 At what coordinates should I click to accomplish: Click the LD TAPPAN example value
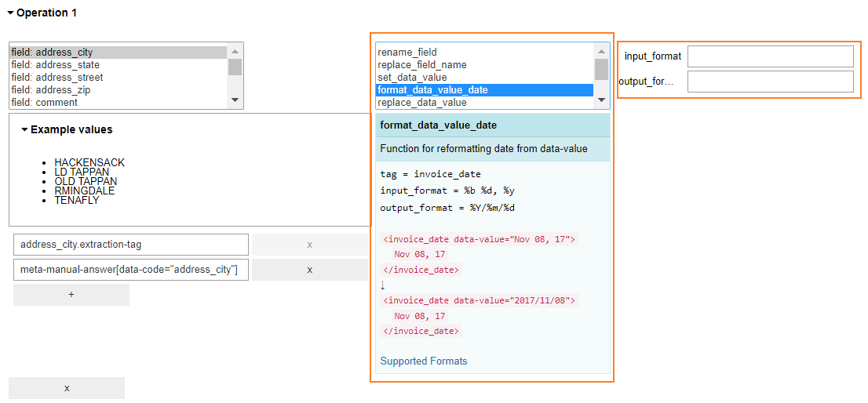[82, 172]
